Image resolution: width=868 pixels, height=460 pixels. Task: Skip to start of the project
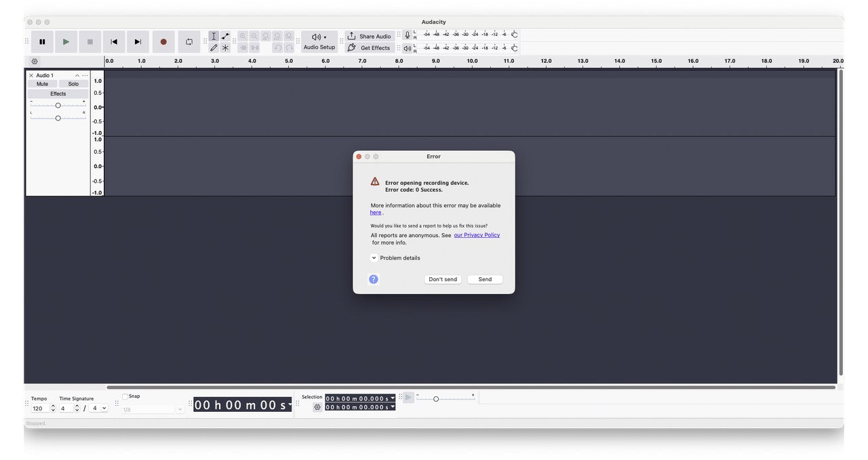point(114,42)
